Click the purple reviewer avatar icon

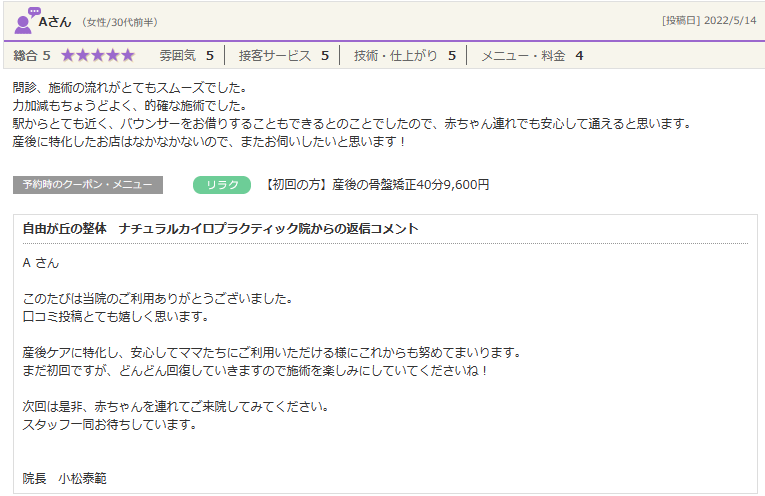[27, 20]
